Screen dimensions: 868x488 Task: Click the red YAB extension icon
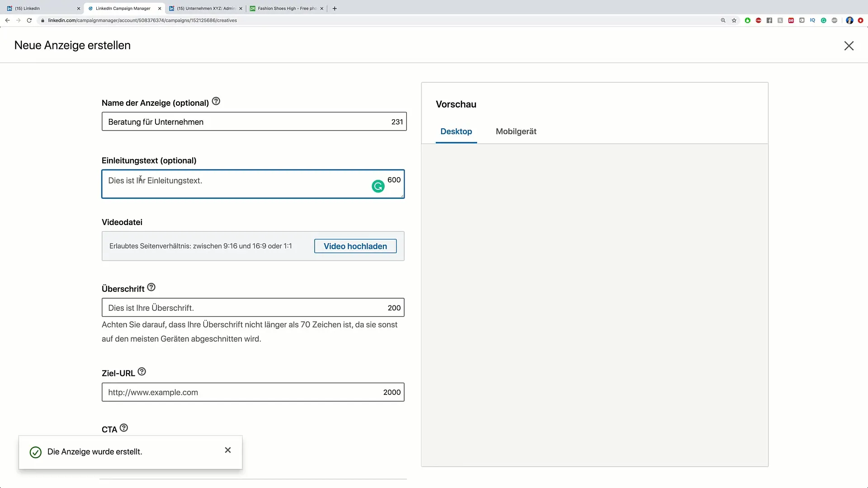759,20
